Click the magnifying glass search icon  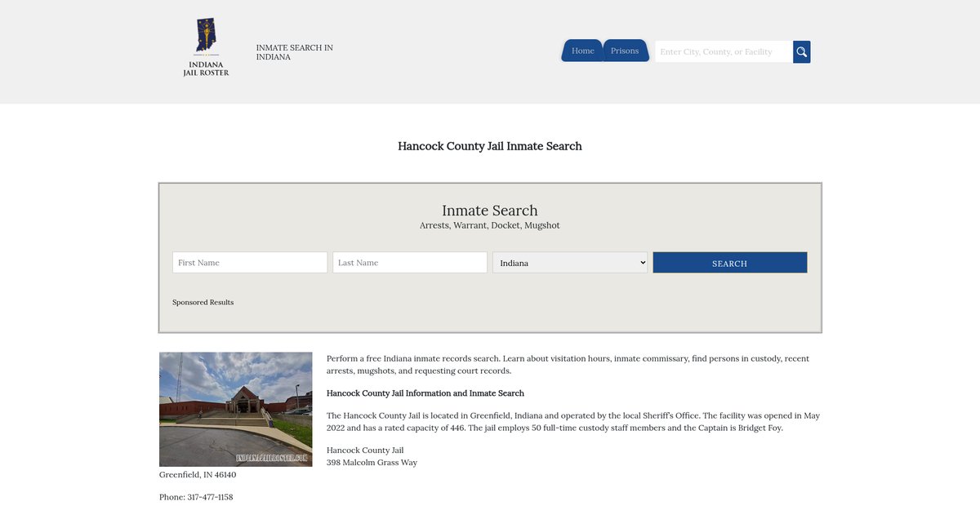[801, 52]
